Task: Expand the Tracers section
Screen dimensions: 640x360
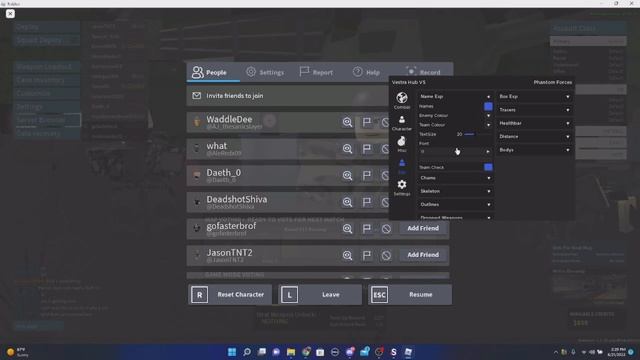Action: coord(534,110)
